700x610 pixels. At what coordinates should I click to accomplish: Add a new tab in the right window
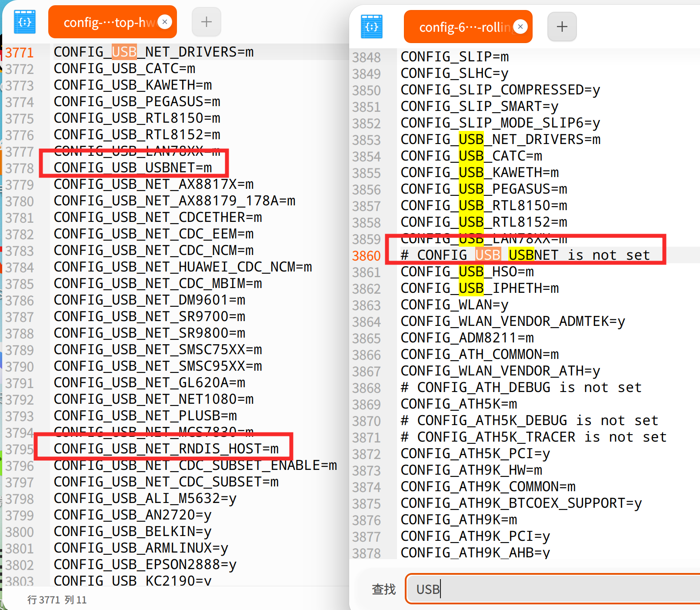pyautogui.click(x=562, y=27)
